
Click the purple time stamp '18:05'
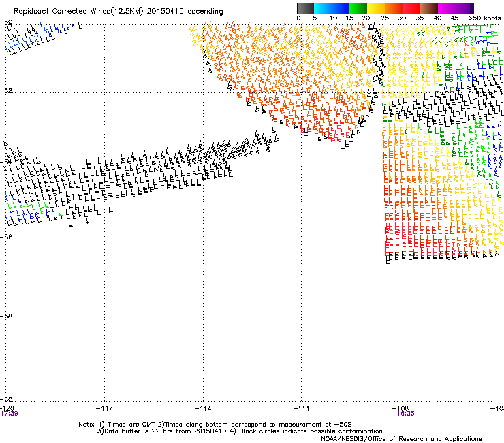point(406,414)
